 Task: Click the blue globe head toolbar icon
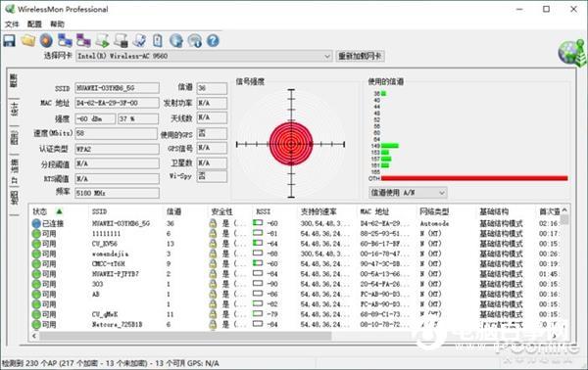tap(176, 40)
